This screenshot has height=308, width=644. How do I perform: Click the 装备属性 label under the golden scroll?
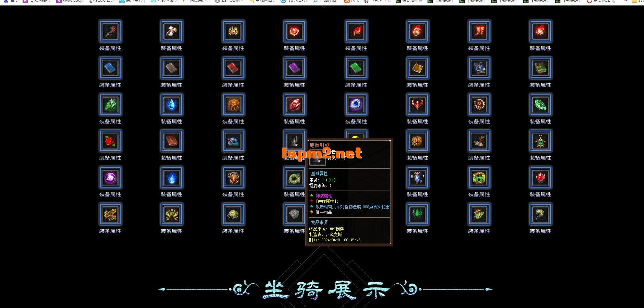[418, 85]
